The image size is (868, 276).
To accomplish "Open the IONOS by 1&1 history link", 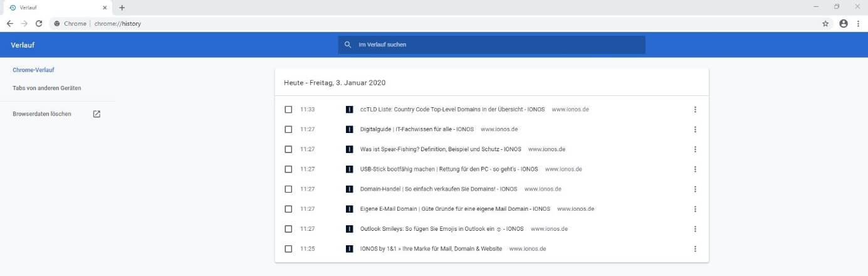I will coord(431,248).
